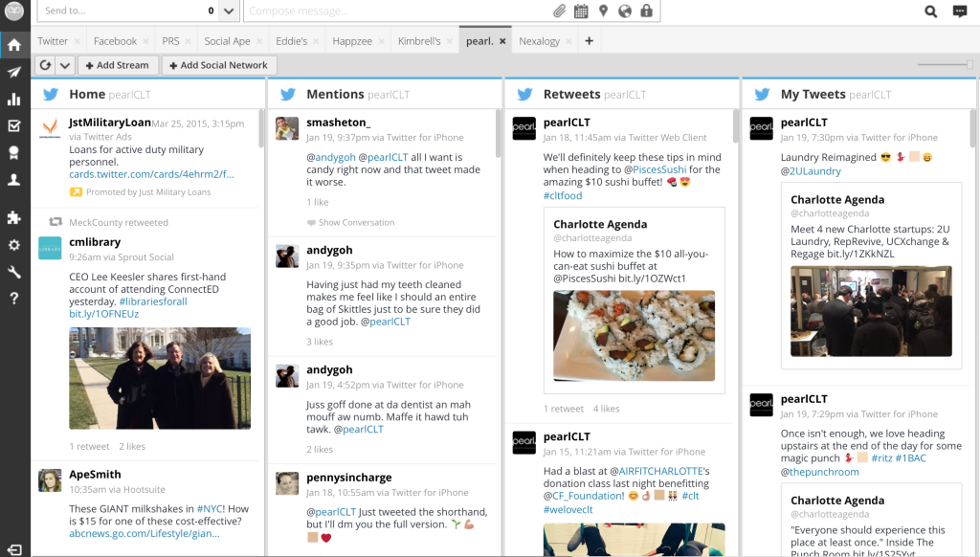Open the cmlibrary group photo thumbnail
The width and height of the screenshot is (980, 557).
tap(160, 378)
